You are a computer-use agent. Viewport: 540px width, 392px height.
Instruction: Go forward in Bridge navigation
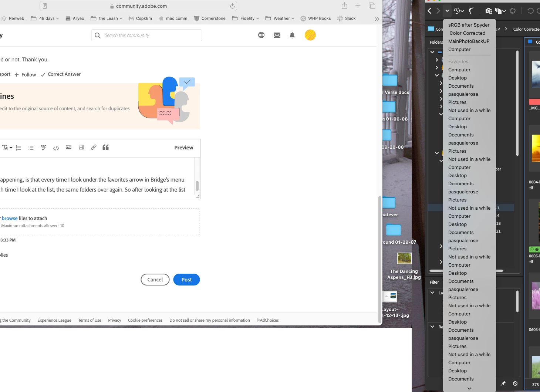tap(438, 11)
